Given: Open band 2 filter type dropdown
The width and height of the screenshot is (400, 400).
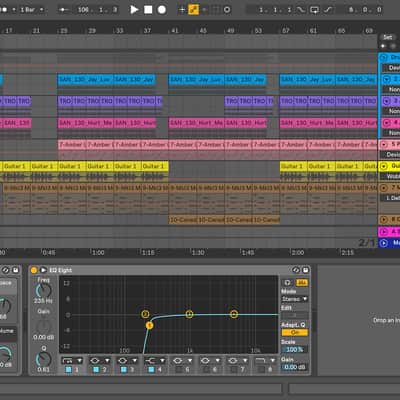Looking at the screenshot, I should 108,361.
